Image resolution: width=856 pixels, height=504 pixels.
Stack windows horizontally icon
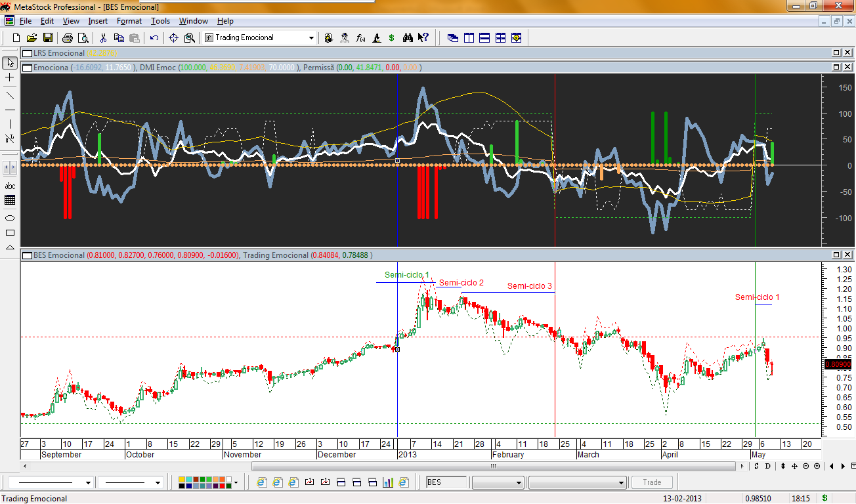coord(484,38)
